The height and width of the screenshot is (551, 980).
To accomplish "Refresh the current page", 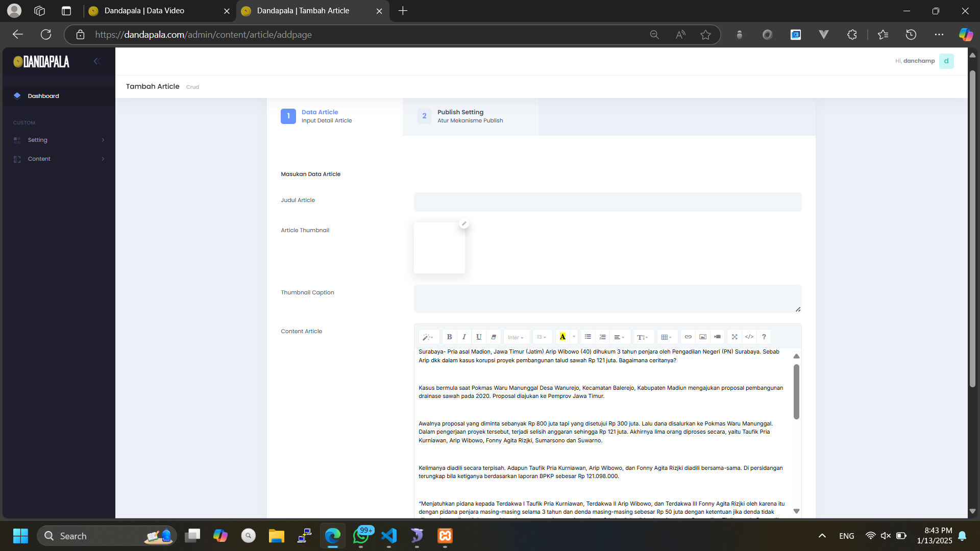I will [46, 35].
